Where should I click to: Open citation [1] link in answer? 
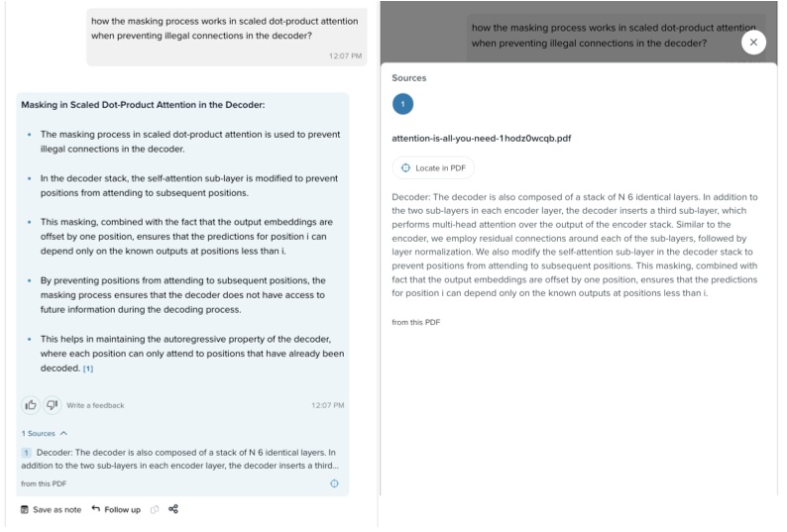point(88,369)
